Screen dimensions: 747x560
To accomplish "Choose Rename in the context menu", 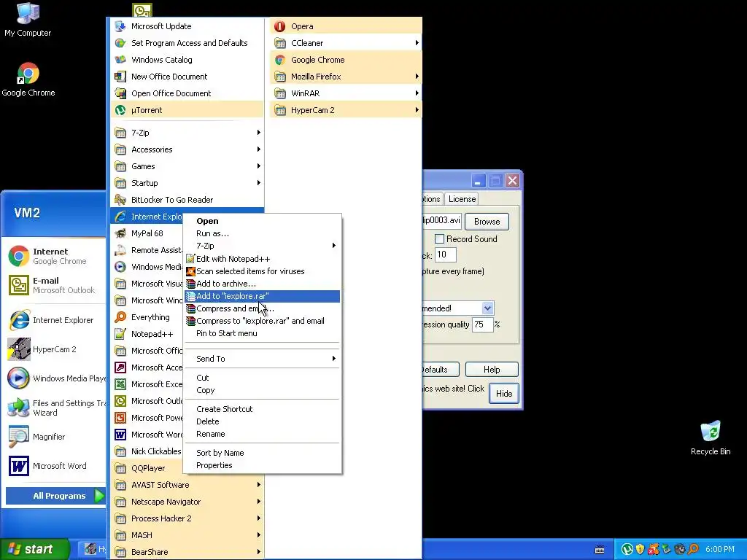I will coord(262,434).
